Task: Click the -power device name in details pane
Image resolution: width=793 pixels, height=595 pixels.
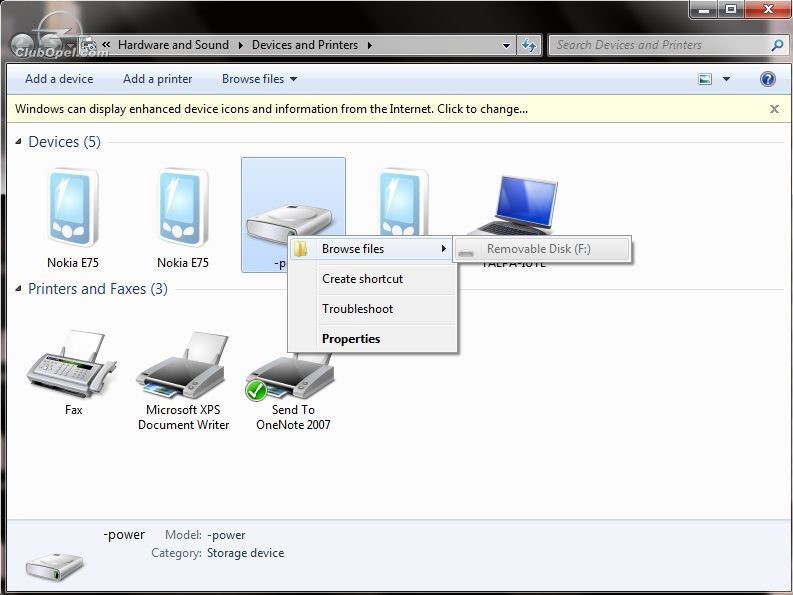Action: 124,535
